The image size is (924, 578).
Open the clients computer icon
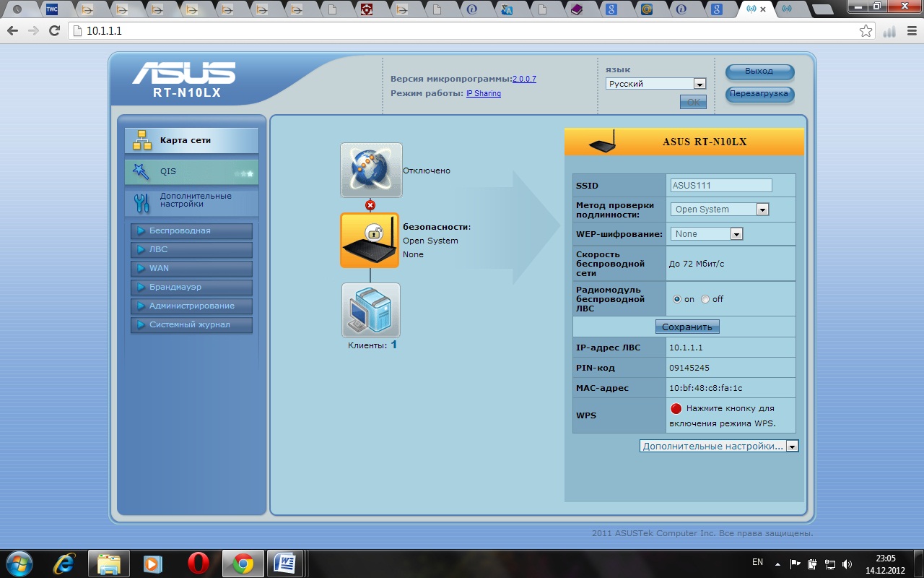pos(370,310)
